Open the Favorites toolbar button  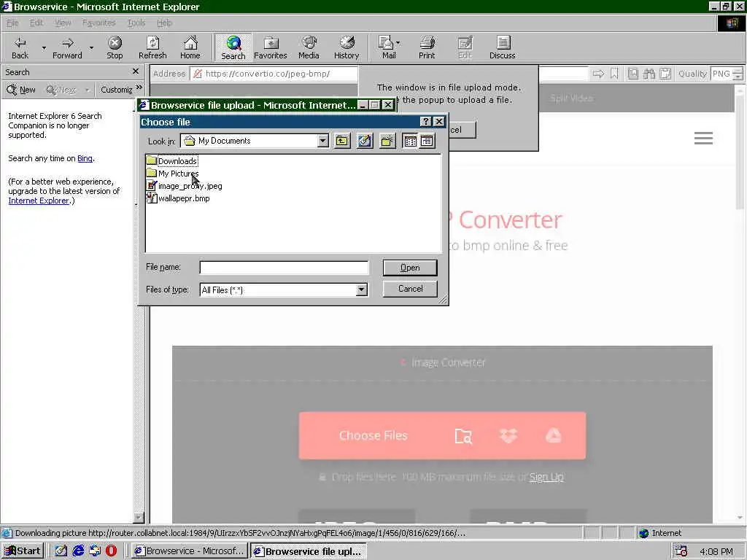pos(270,47)
